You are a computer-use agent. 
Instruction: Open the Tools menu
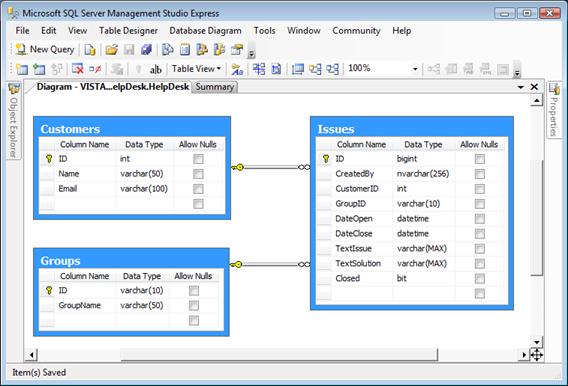tap(264, 31)
